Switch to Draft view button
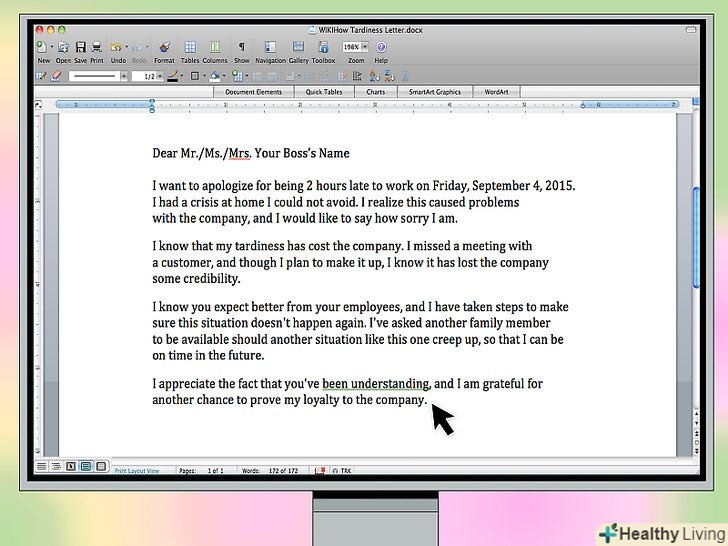Screen dimensions: 728x546 (x=42, y=466)
